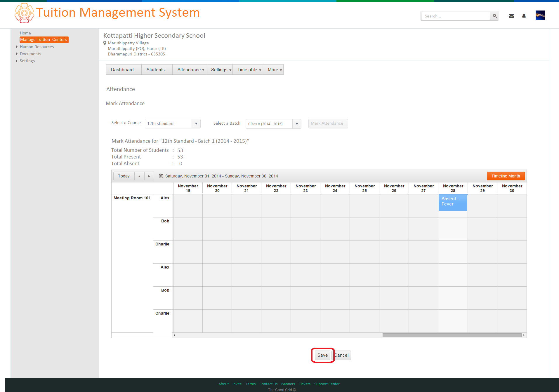Click the Today button
Image resolution: width=559 pixels, height=392 pixels.
pos(124,176)
